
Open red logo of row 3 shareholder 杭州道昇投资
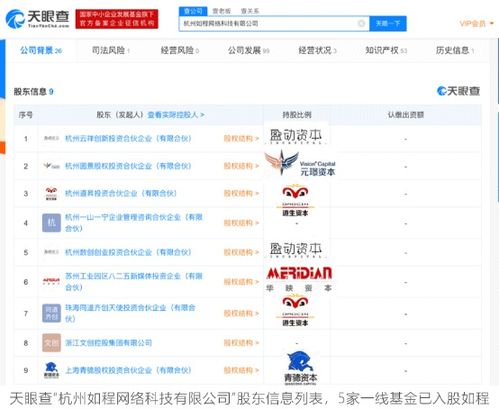coord(51,193)
